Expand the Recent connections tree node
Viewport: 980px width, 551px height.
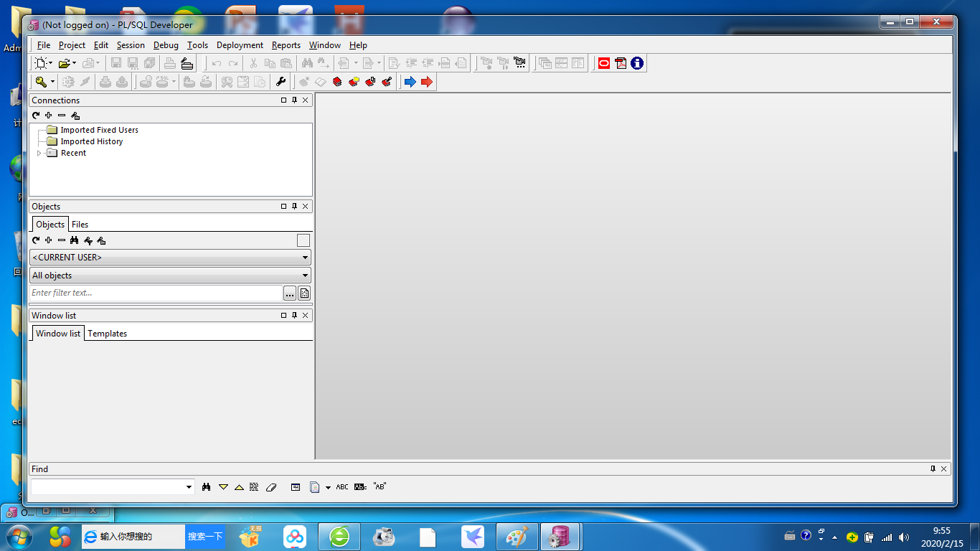click(39, 153)
